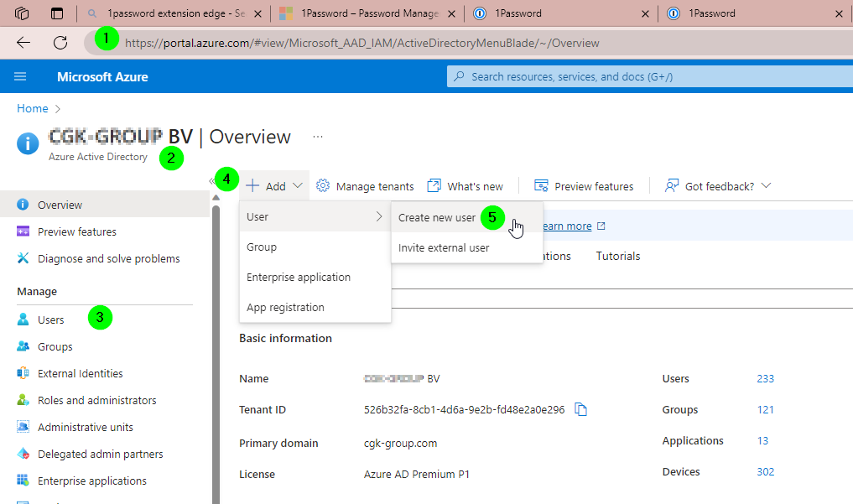Collapse the sidebar with double chevron
Image resolution: width=853 pixels, height=504 pixels.
212,181
